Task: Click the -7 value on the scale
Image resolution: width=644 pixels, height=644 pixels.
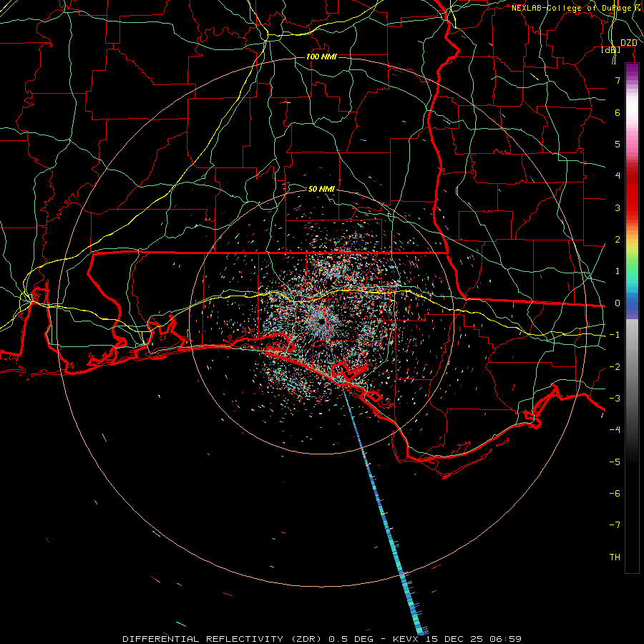Action: coord(615,525)
